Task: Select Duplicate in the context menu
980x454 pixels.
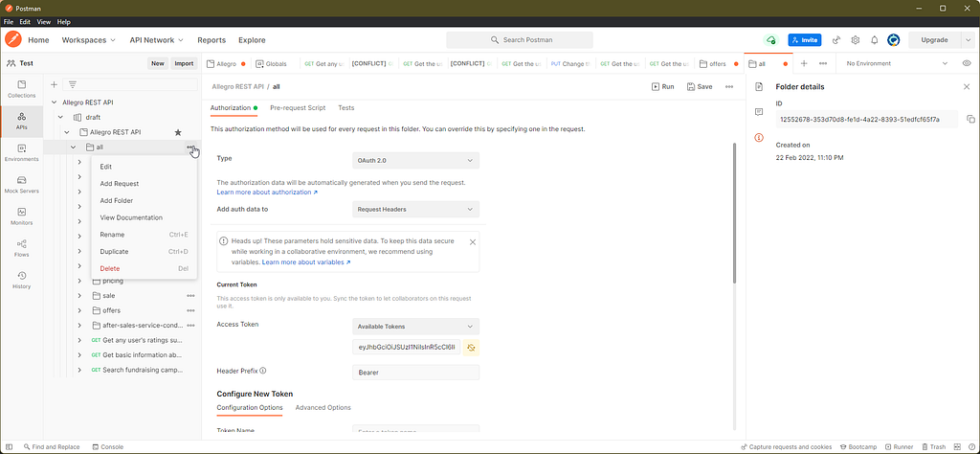Action: (x=145, y=251)
